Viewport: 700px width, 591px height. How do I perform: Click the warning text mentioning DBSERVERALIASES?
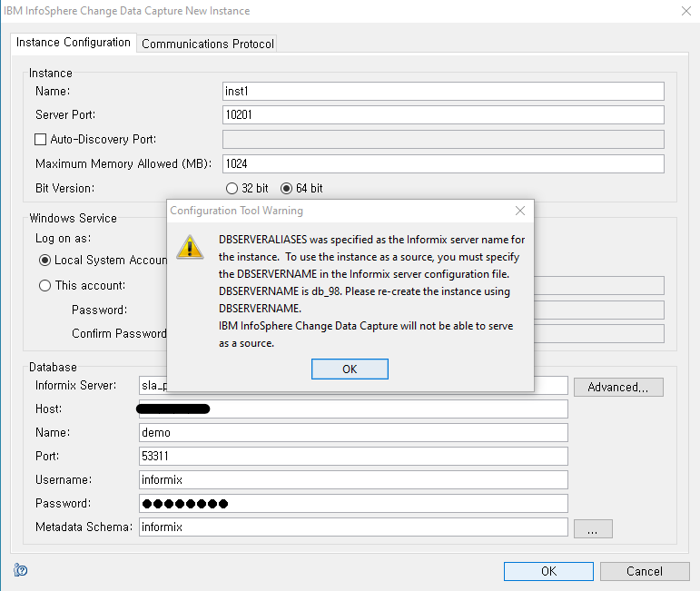point(371,291)
